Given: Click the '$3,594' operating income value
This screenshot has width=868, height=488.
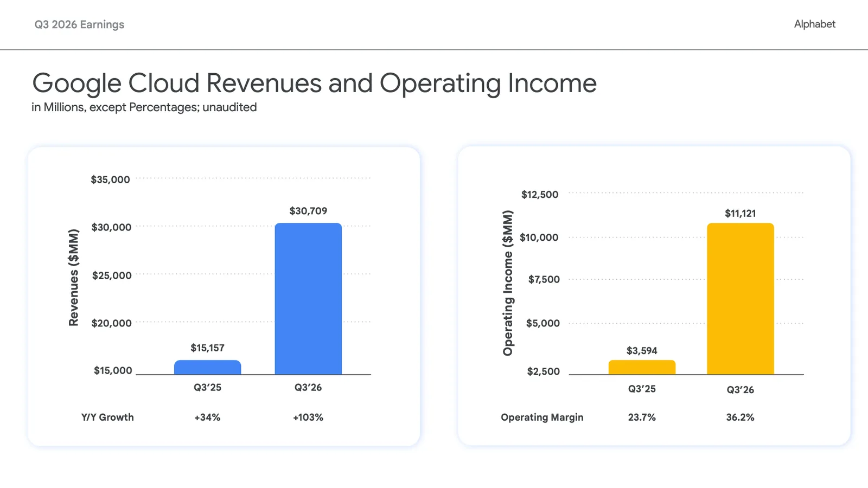Looking at the screenshot, I should pos(642,351).
